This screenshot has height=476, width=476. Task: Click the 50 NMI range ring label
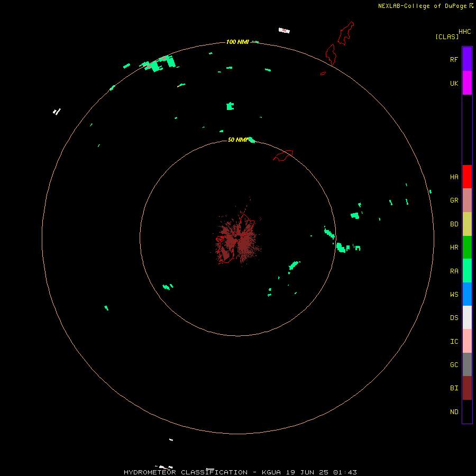click(238, 140)
